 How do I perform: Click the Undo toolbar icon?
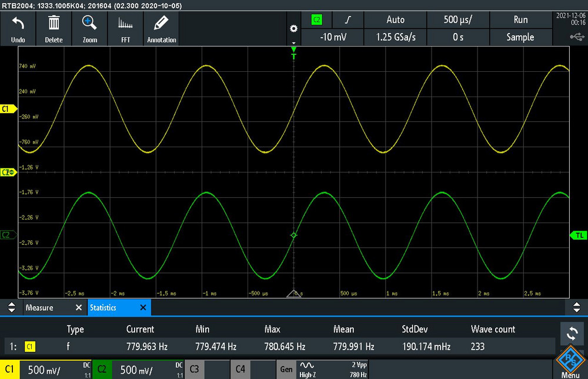coord(18,28)
